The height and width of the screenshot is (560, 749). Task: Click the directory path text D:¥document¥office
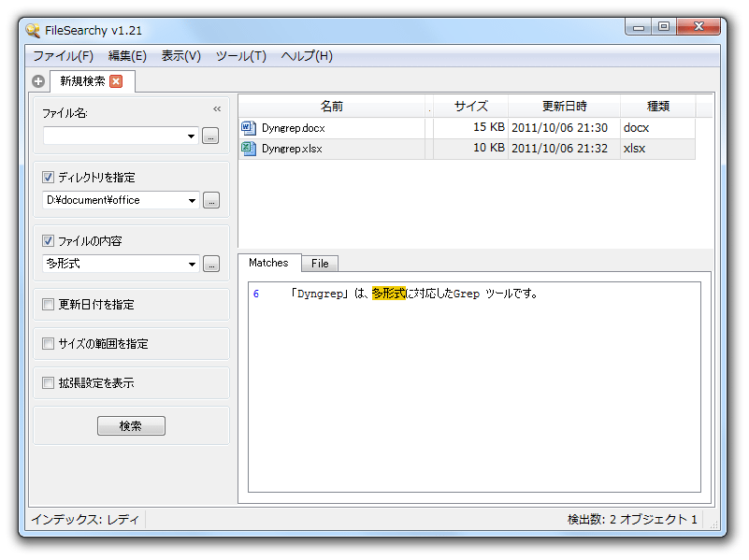tap(94, 200)
